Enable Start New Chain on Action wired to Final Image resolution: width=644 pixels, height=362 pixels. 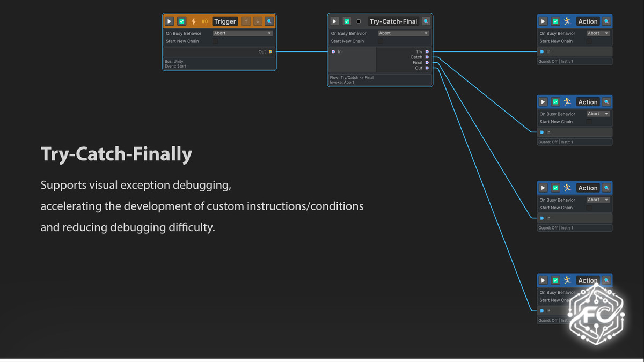coord(589,207)
